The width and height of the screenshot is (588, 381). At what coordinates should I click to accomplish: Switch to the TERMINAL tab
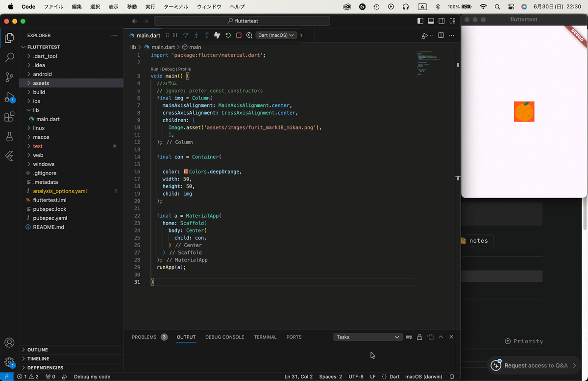(265, 337)
